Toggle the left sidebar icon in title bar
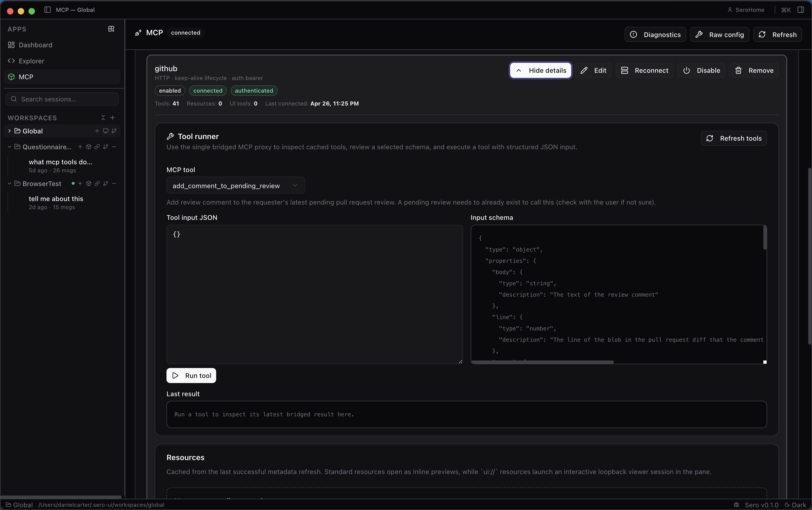Viewport: 812px width, 510px height. point(48,10)
